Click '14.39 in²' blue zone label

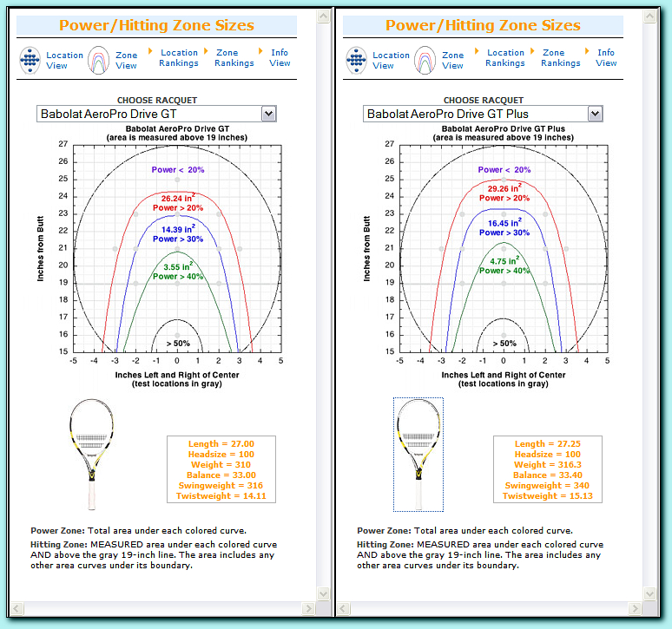178,230
